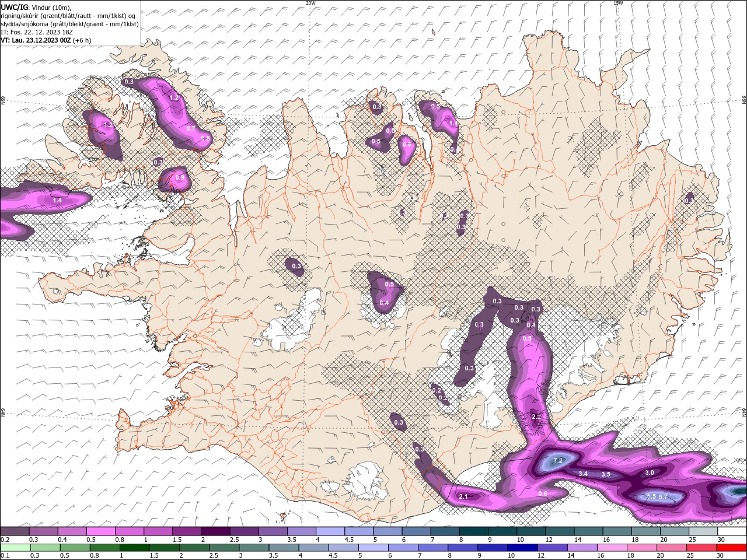Click the 2.1 value on the south coast
This screenshot has width=747, height=560.
(463, 496)
